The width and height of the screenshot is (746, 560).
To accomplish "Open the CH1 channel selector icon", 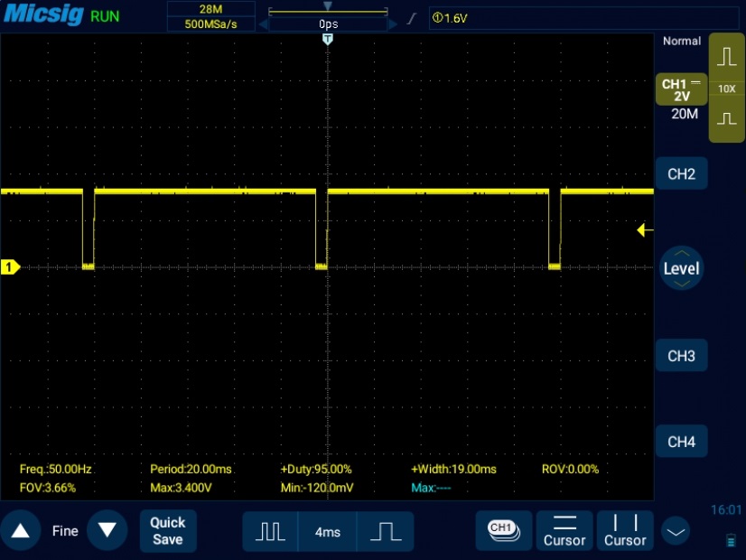I will pyautogui.click(x=503, y=530).
